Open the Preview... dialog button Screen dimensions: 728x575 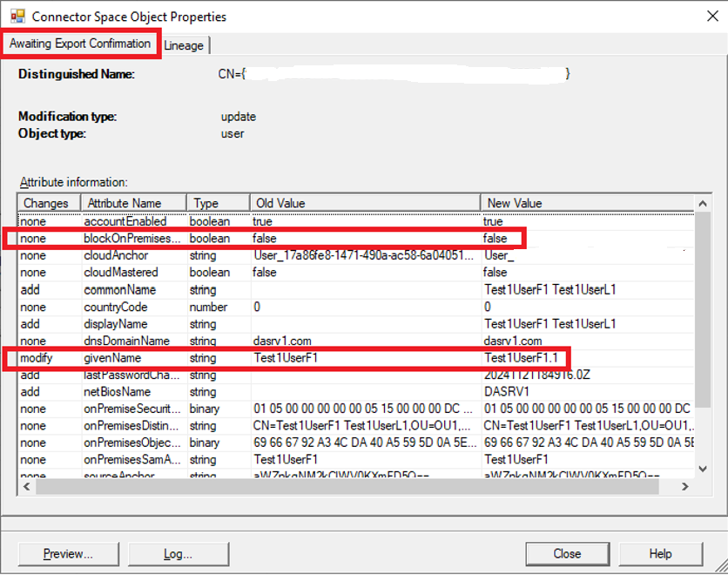point(69,553)
